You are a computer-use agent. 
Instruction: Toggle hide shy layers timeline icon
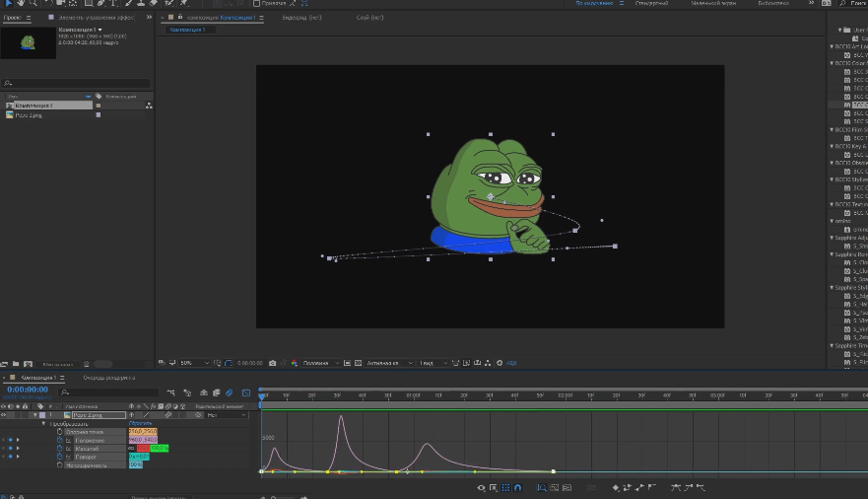[204, 392]
